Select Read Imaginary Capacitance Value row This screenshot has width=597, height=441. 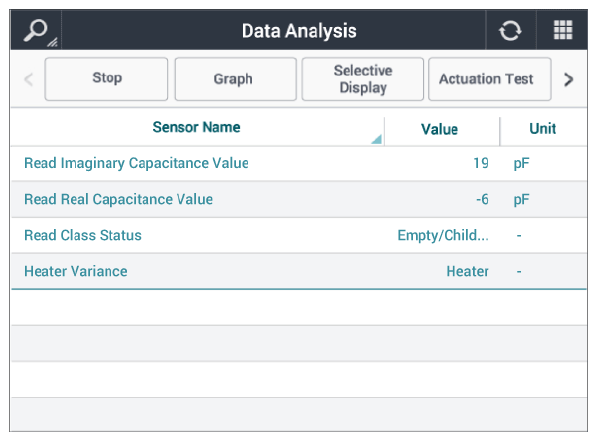coord(299,163)
